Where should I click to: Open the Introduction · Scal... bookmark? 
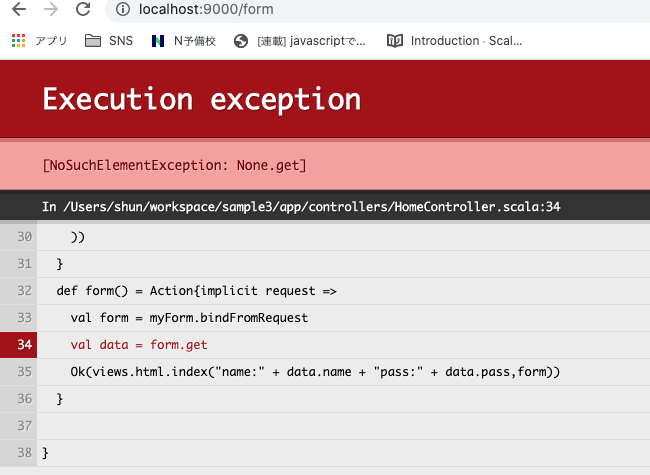click(454, 41)
